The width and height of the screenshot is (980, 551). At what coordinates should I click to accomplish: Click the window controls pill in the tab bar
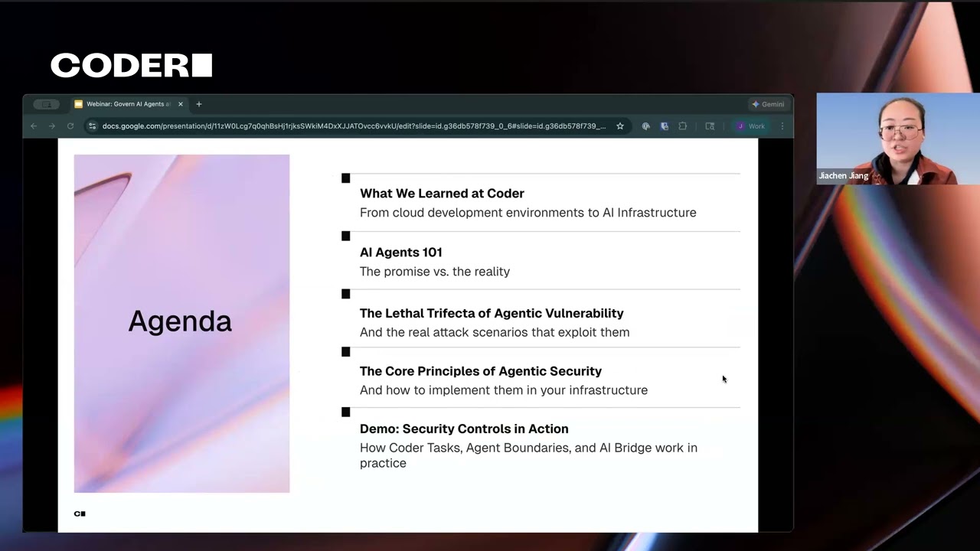[x=46, y=104]
